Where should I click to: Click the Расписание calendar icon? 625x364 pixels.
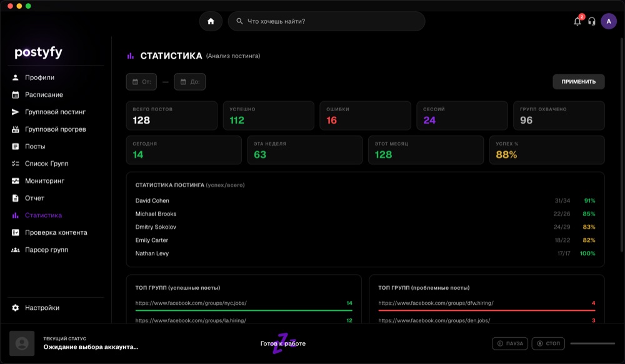point(16,95)
